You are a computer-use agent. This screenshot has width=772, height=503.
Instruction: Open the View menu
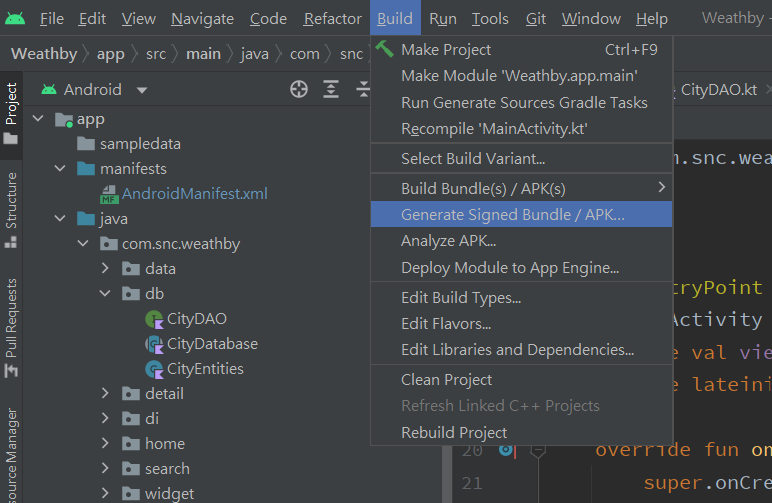139,19
